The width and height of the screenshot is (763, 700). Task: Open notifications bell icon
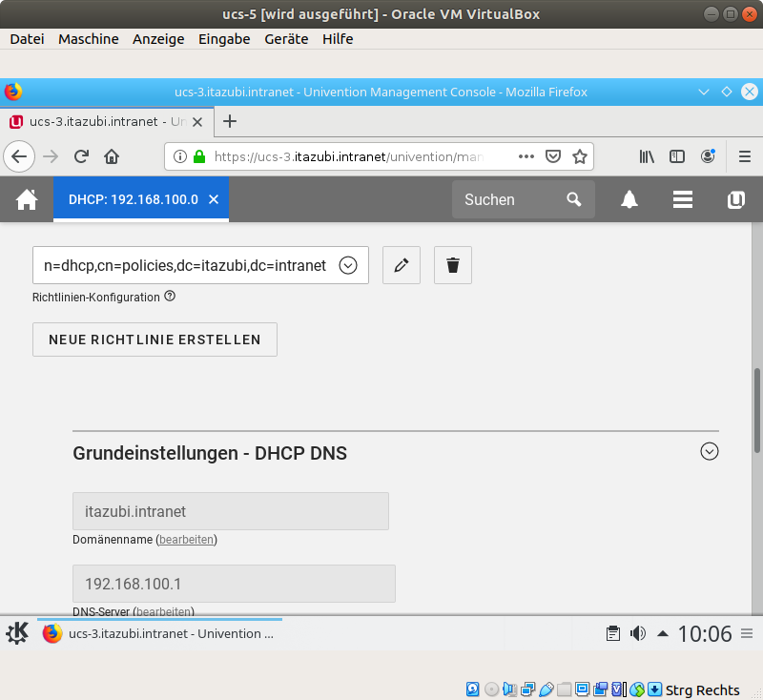[629, 199]
